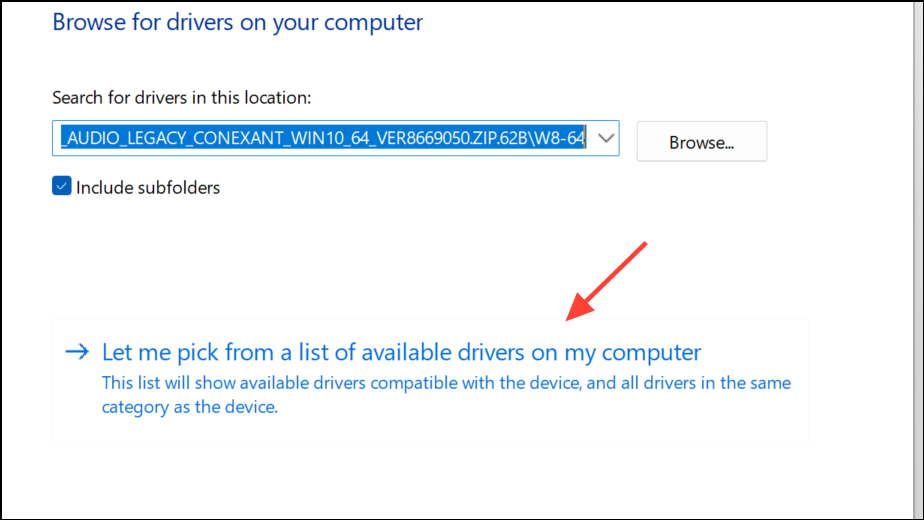924x520 pixels.
Task: Click the highlighted W8-64 path text
Action: 560,138
